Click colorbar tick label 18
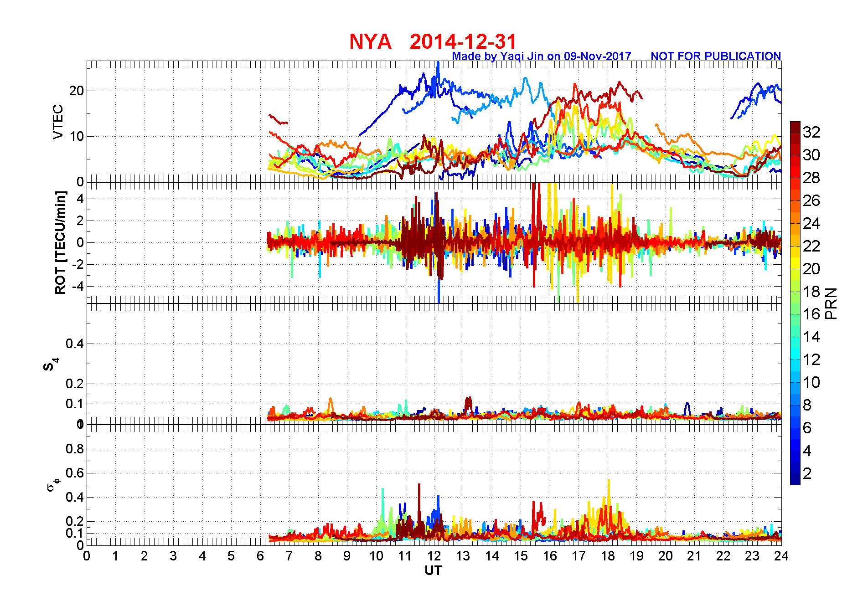Screen dimensions: 868x606 click(811, 292)
